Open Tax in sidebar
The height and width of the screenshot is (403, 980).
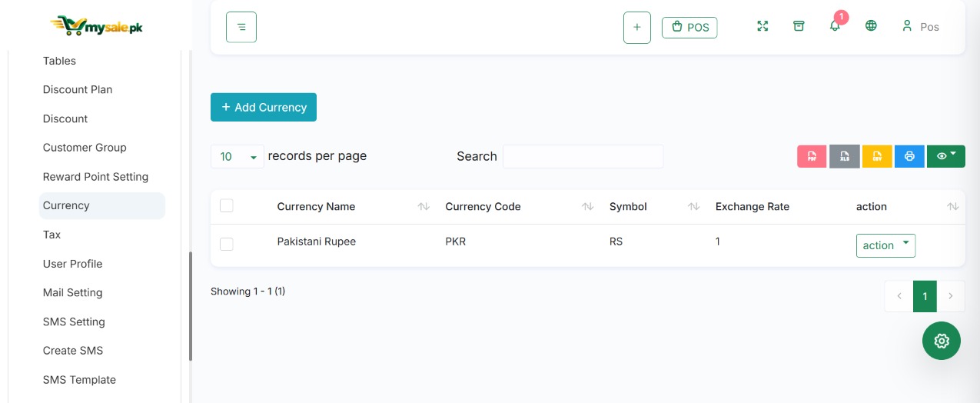point(51,235)
